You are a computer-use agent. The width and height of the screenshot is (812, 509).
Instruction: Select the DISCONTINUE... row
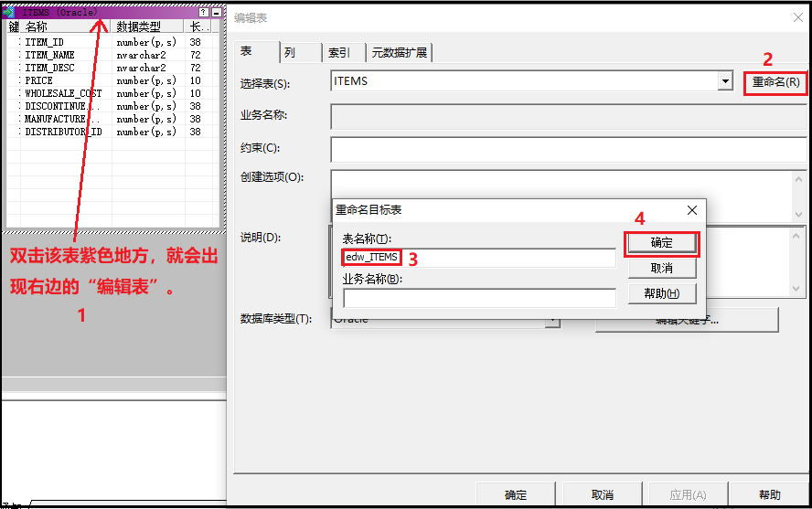click(x=113, y=106)
